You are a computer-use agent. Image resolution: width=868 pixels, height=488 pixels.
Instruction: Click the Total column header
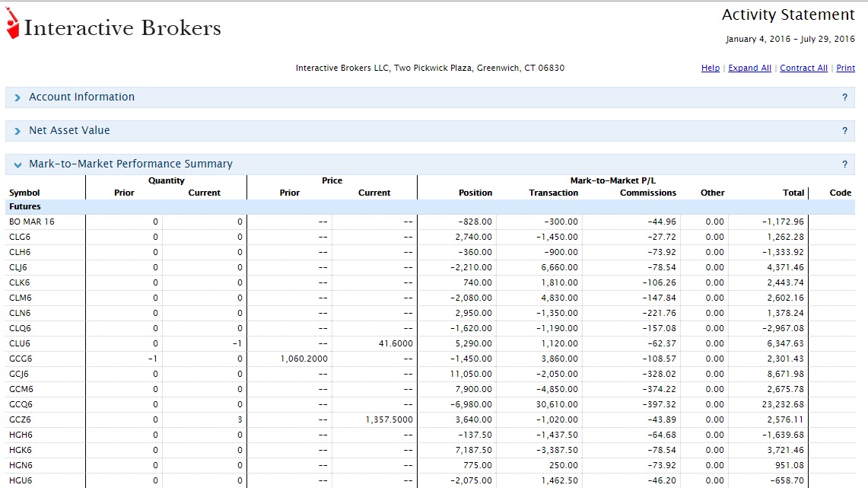[793, 193]
